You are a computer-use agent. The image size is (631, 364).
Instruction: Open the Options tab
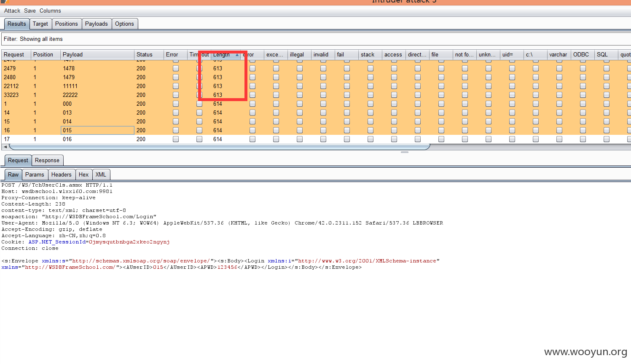pos(124,24)
